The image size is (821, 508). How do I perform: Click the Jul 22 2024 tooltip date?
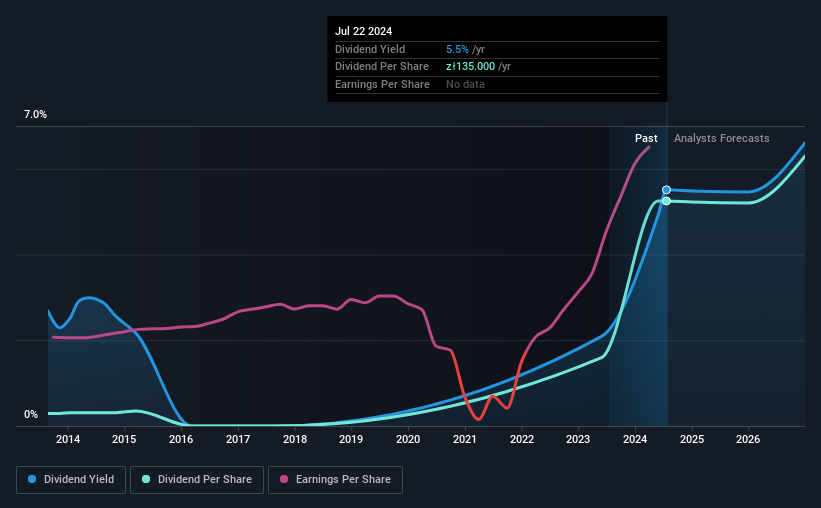point(363,31)
